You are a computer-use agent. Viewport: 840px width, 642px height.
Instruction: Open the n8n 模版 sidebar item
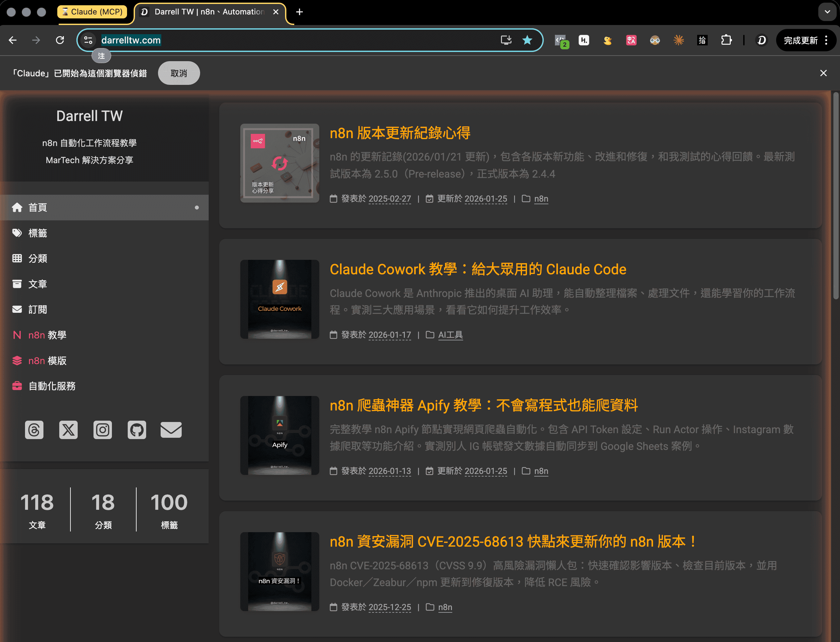(x=47, y=360)
